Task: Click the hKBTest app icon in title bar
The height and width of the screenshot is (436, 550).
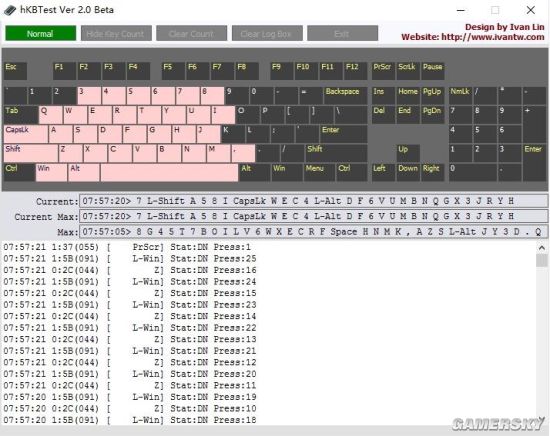Action: coord(10,10)
